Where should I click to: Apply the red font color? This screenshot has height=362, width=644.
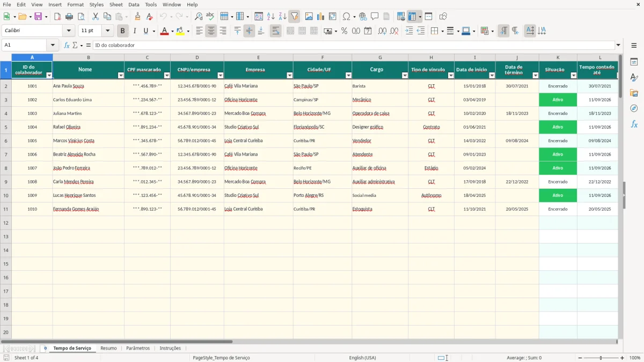pyautogui.click(x=164, y=31)
